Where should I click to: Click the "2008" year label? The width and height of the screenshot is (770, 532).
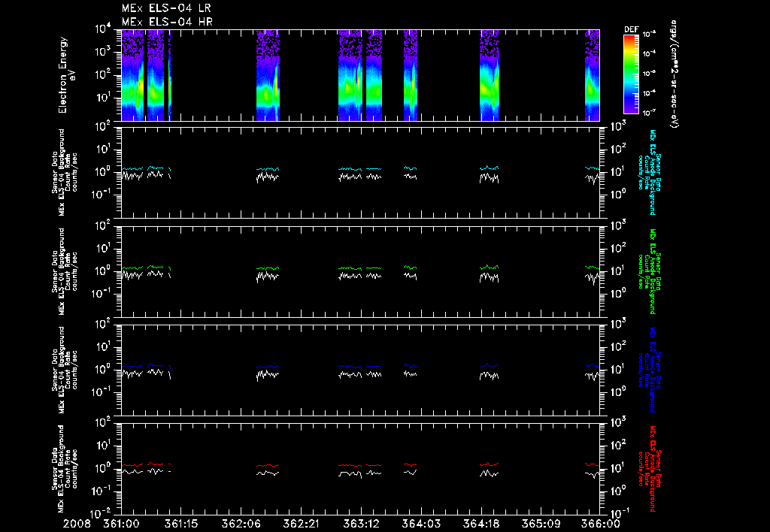[77, 524]
